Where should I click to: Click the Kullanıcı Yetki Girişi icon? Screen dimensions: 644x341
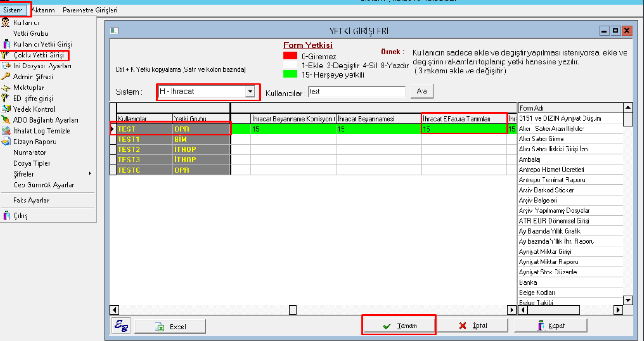point(6,45)
